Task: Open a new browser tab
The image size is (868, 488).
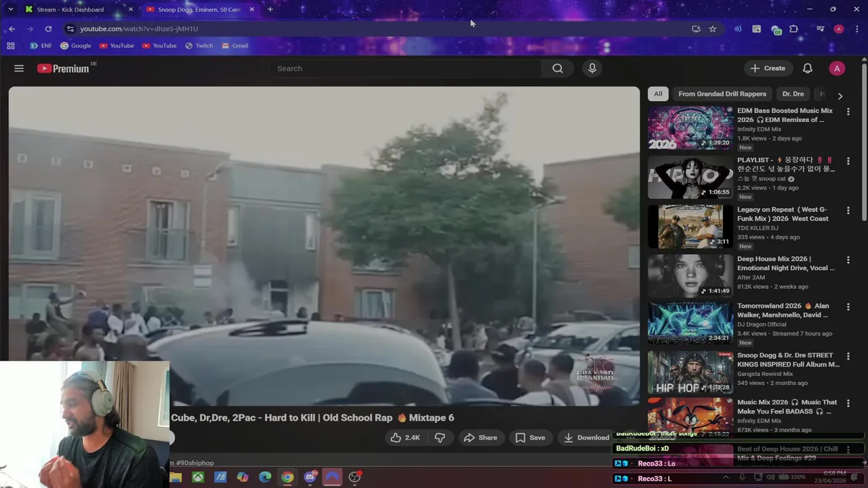Action: click(x=270, y=9)
